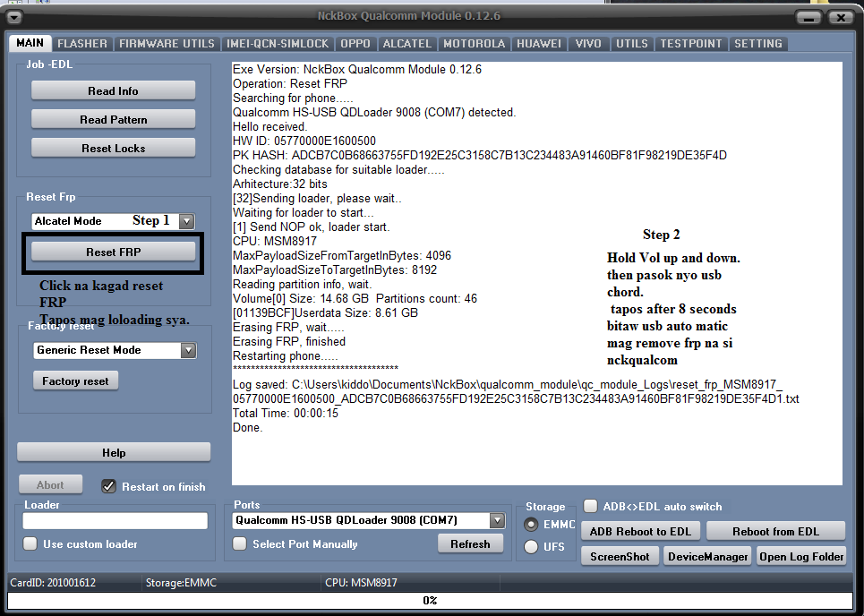The height and width of the screenshot is (616, 864).
Task: Enable Select Port Manually checkbox
Action: [x=239, y=543]
